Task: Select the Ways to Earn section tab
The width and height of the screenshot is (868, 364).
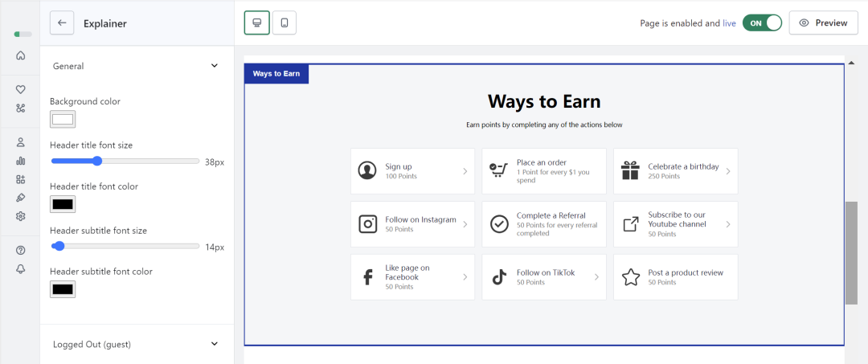Action: click(276, 74)
